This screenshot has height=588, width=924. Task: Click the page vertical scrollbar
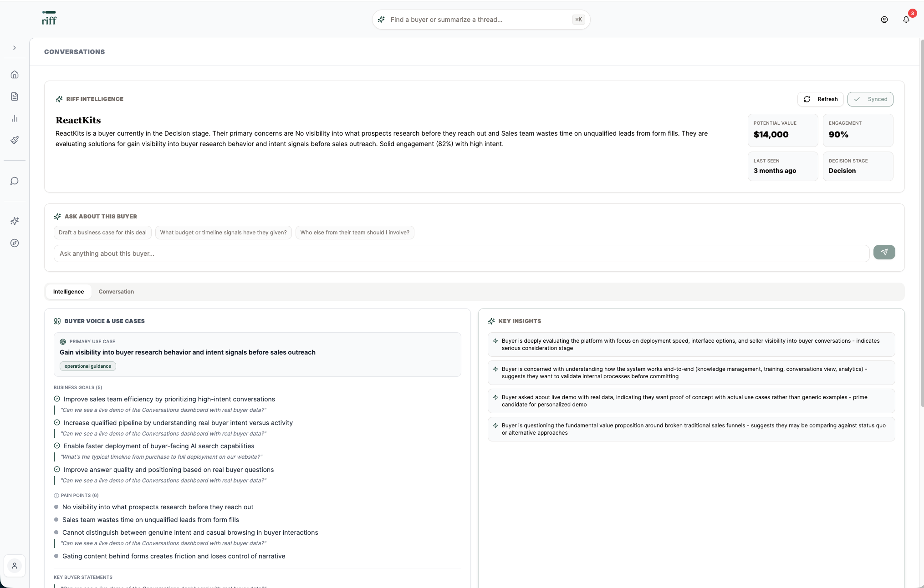tap(922, 223)
